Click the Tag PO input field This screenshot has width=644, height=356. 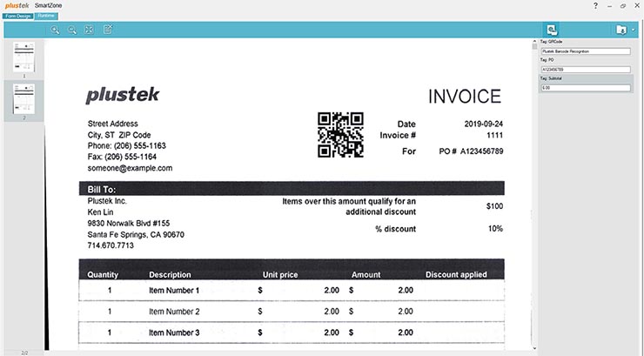pos(585,70)
